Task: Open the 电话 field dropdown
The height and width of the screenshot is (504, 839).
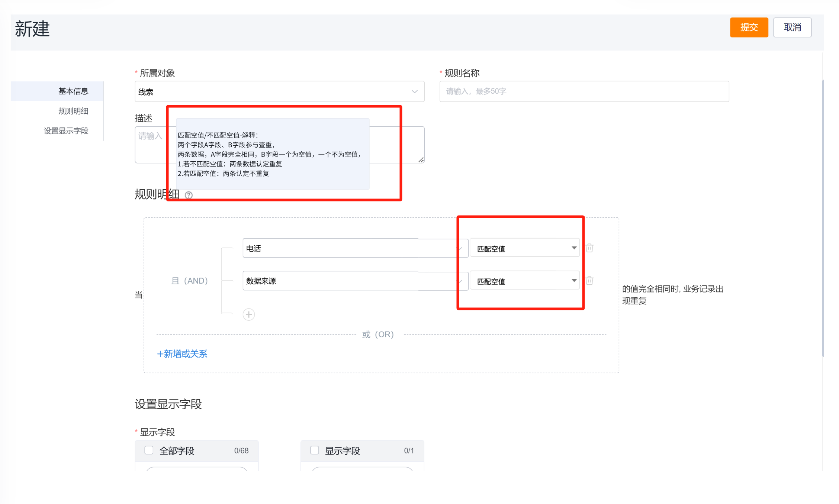Action: coord(355,248)
